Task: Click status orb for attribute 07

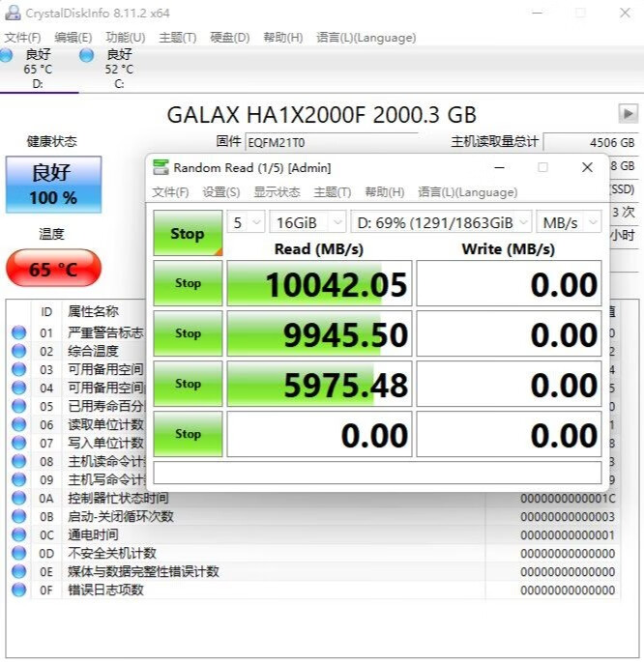Action: pyautogui.click(x=18, y=443)
